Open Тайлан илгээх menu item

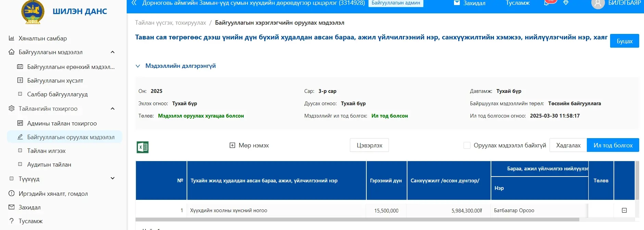click(46, 151)
